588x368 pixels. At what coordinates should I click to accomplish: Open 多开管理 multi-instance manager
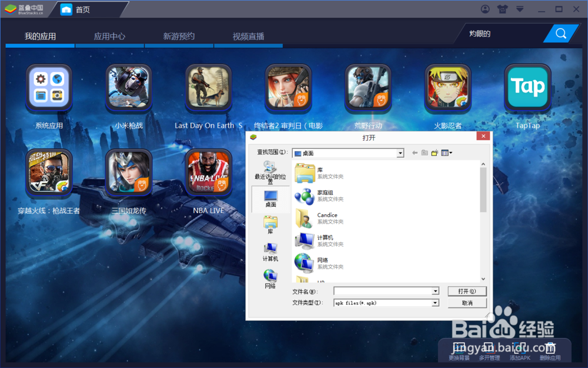click(489, 352)
